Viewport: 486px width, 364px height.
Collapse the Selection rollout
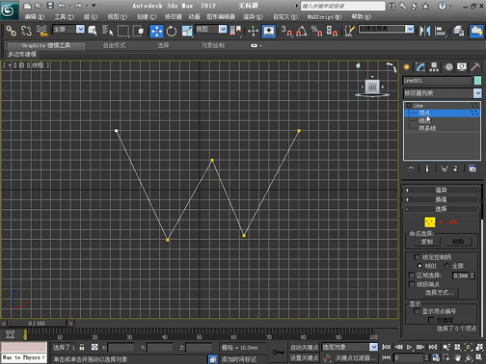[x=441, y=209]
